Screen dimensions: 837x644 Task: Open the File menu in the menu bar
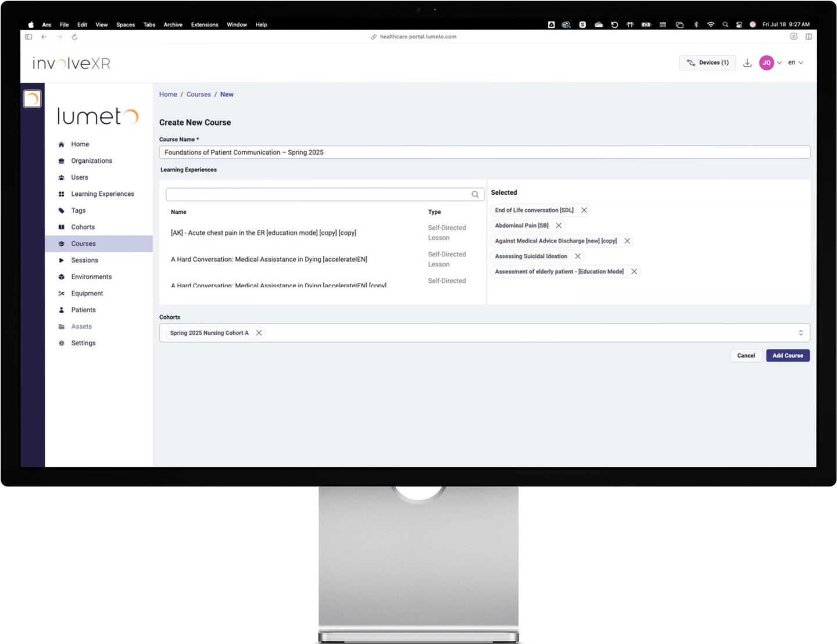[65, 24]
